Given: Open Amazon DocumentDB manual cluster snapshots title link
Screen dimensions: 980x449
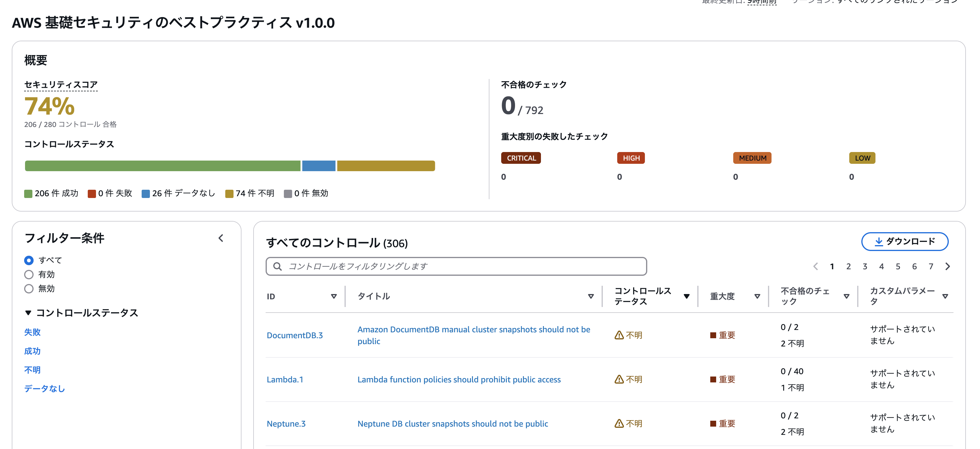Looking at the screenshot, I should (x=474, y=335).
